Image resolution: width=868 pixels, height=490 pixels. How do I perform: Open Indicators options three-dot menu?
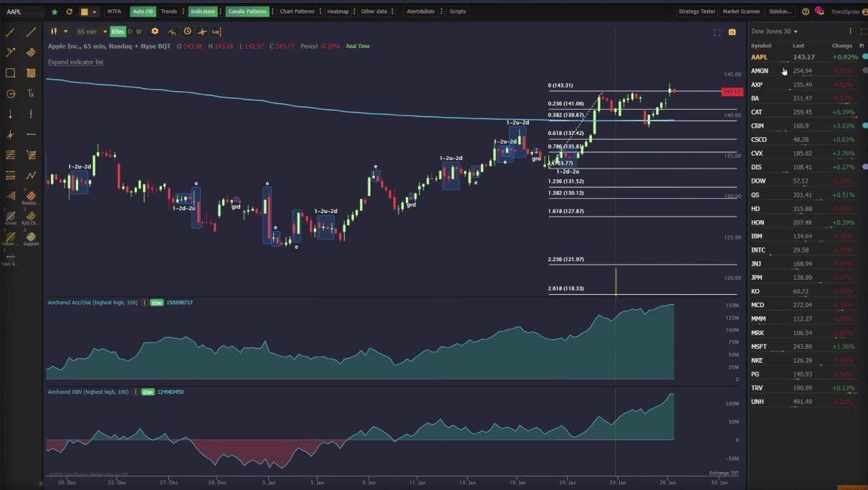[221, 11]
